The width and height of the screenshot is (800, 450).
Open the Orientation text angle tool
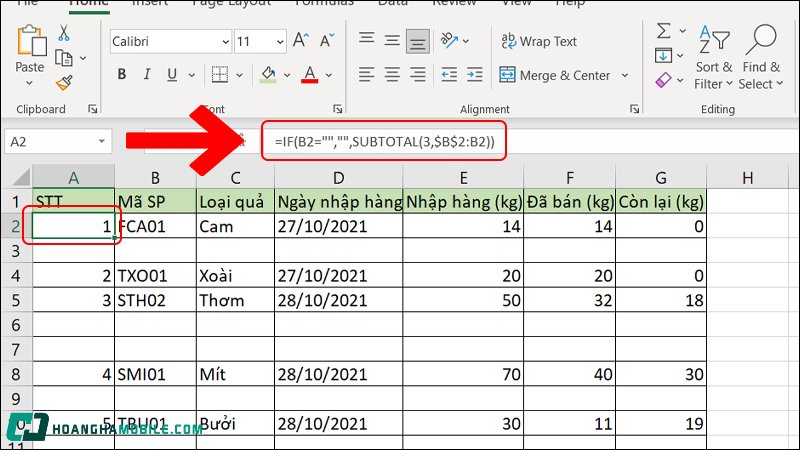click(449, 40)
